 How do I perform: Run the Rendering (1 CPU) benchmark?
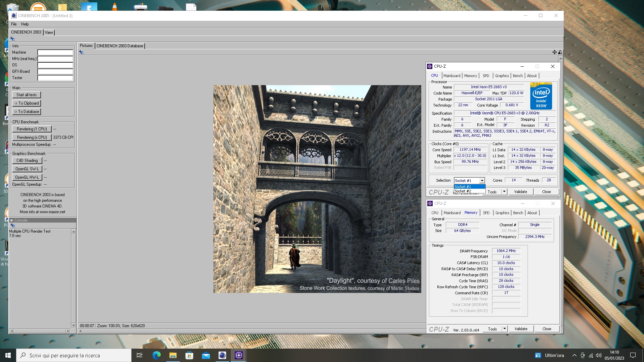pyautogui.click(x=32, y=129)
